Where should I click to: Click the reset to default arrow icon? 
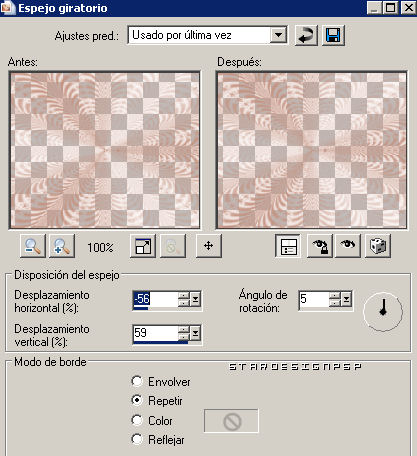(306, 35)
